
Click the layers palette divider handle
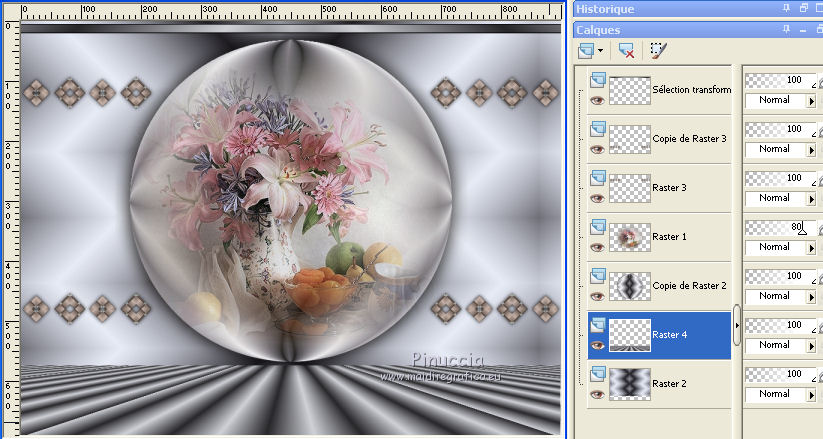pyautogui.click(x=736, y=325)
